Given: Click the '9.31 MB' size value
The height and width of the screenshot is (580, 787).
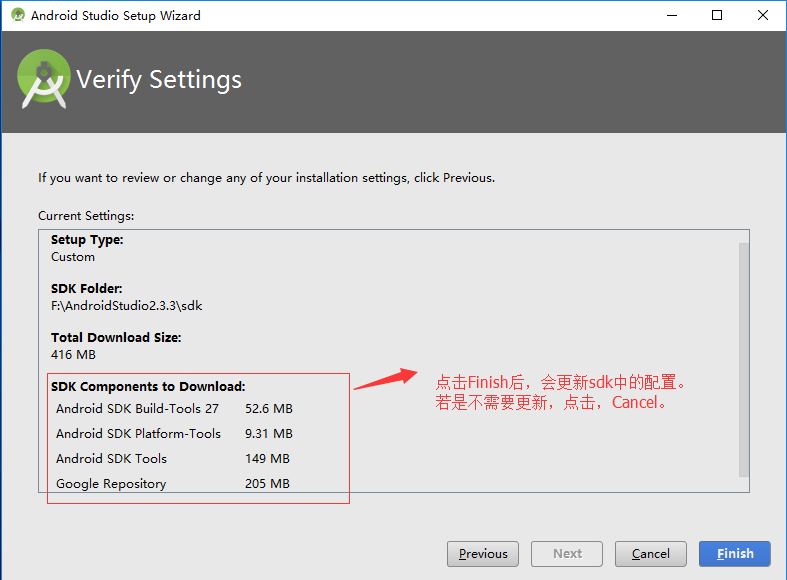Looking at the screenshot, I should click(x=269, y=433).
